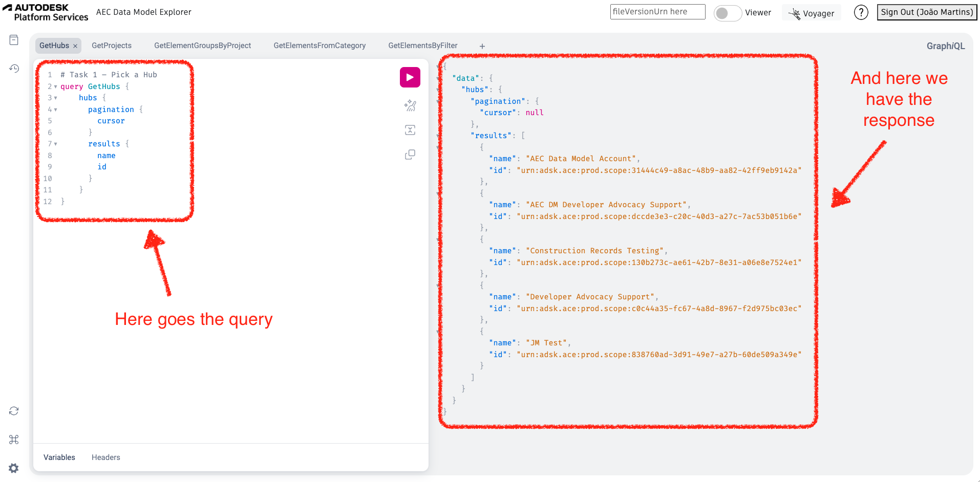Switch to the GetProjects tab
Viewport: 980px width, 482px height.
pos(112,46)
